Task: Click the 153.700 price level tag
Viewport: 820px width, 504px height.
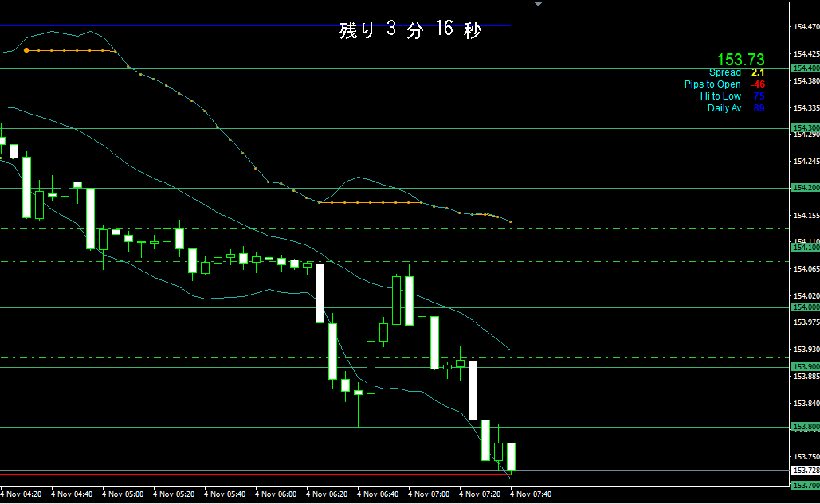Action: [x=805, y=485]
